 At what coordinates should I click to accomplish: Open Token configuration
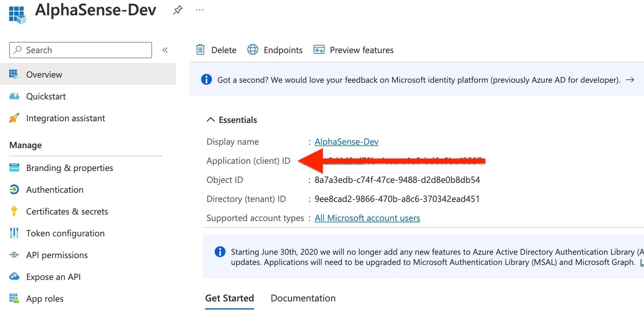tap(65, 233)
